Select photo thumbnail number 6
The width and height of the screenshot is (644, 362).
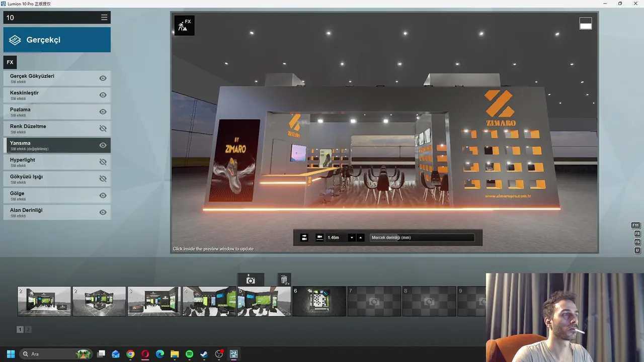tap(319, 301)
